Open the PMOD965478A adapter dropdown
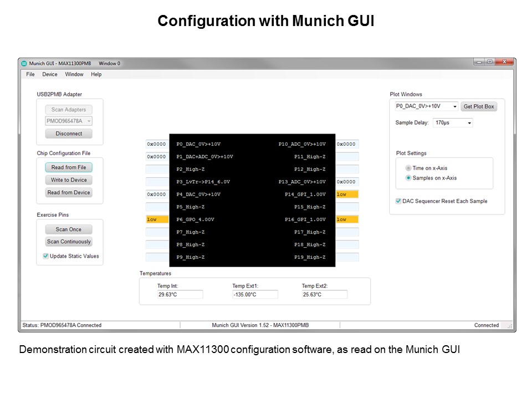Screen dimensions: 532x399 69,121
